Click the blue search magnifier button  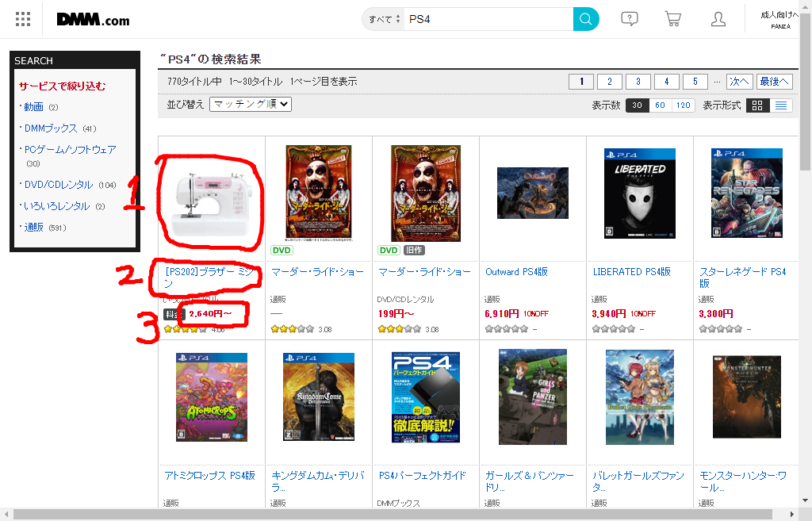(x=586, y=19)
